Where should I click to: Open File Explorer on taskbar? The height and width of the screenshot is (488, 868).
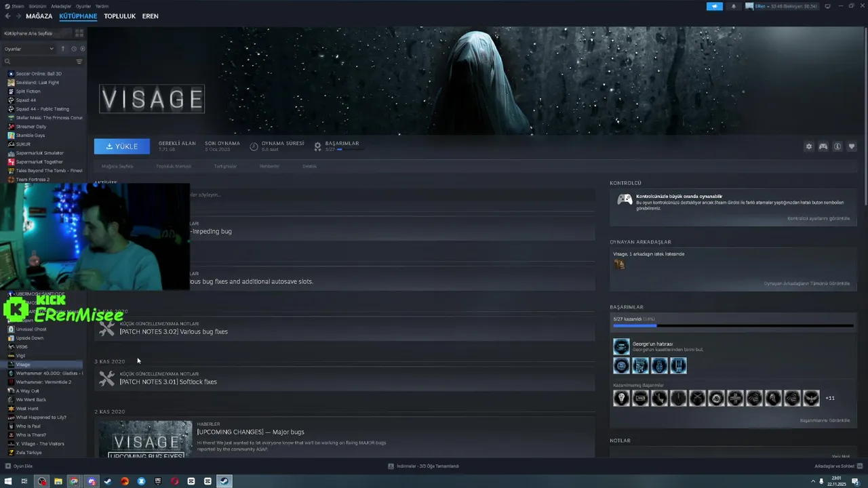coord(58,481)
